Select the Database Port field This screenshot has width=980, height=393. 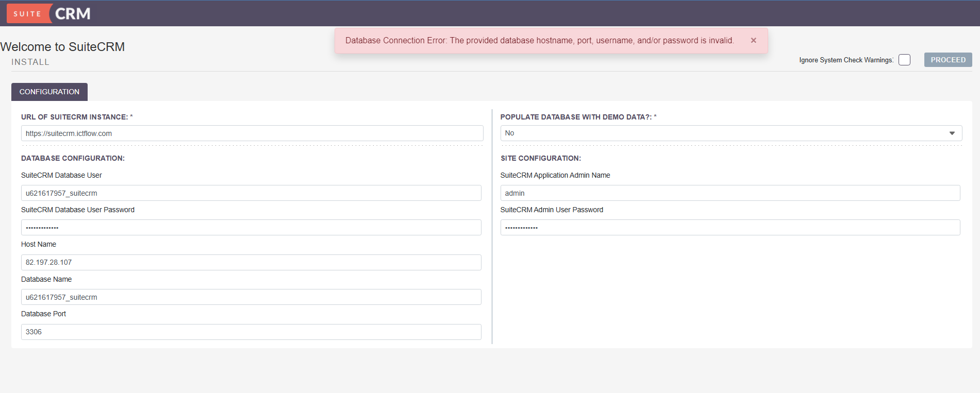(251, 332)
